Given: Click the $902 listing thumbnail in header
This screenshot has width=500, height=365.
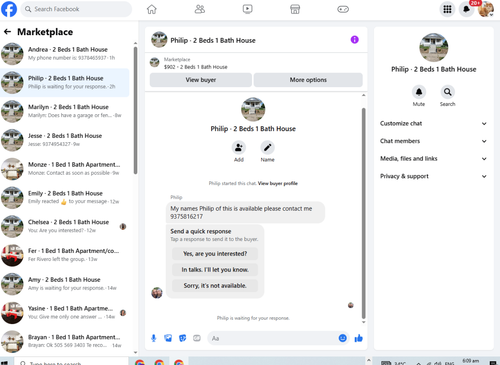Looking at the screenshot, I should [x=154, y=62].
